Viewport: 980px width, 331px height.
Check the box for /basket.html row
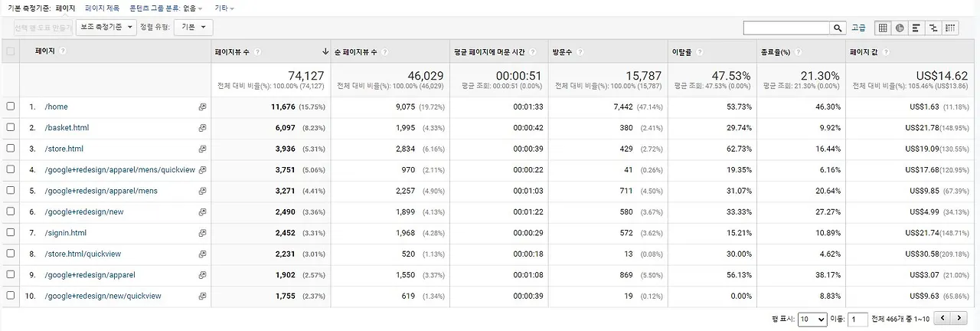pos(10,127)
